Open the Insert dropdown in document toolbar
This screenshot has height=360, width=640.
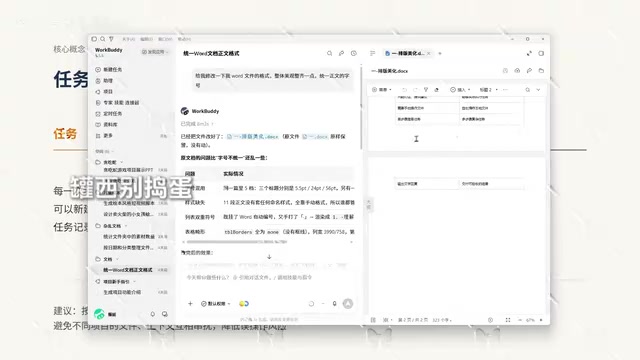[460, 89]
